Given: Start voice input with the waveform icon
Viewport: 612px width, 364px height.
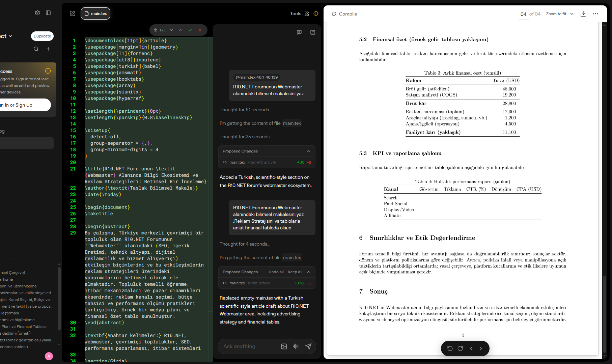Looking at the screenshot, I should [296, 346].
